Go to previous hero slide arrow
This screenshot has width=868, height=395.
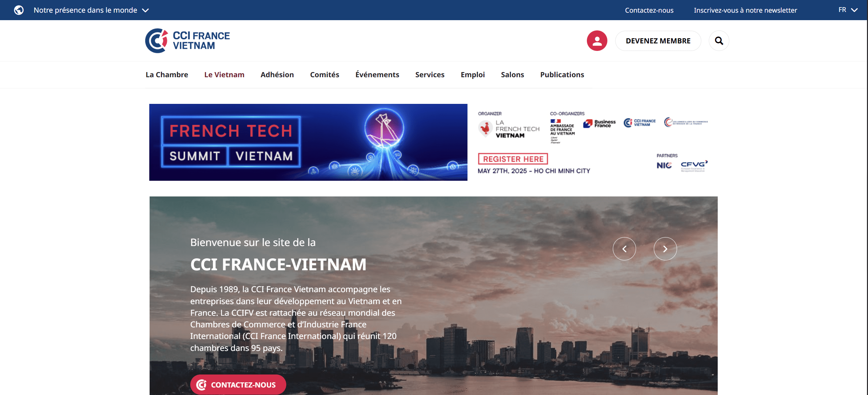pyautogui.click(x=624, y=249)
